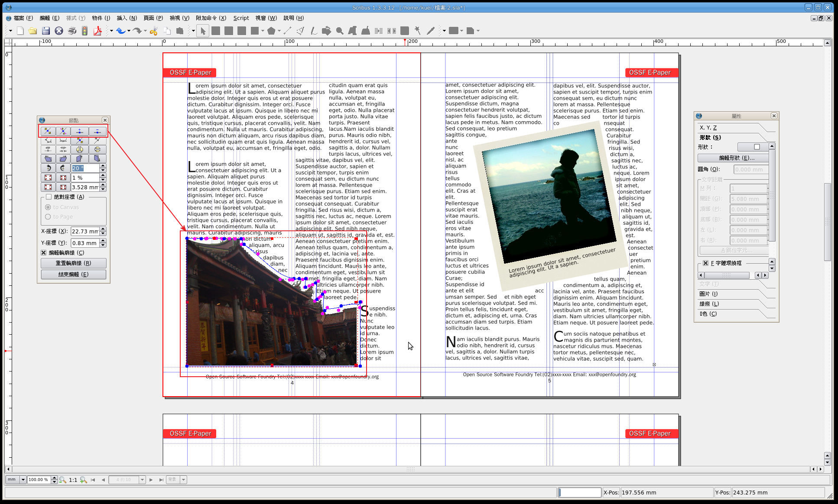
Task: Toggle 字體環繞框 checkbox in properties panel
Action: click(705, 263)
